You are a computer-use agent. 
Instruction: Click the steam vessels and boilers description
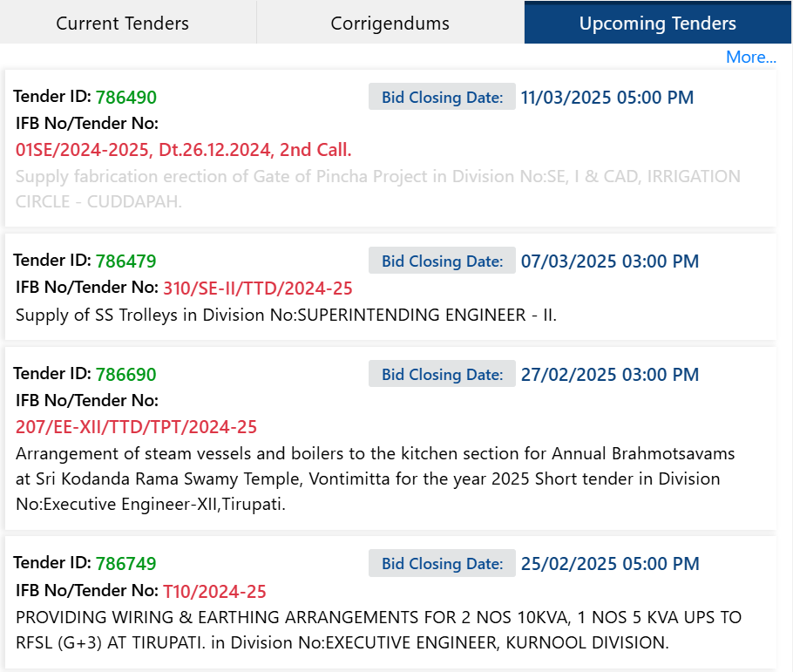(x=376, y=479)
